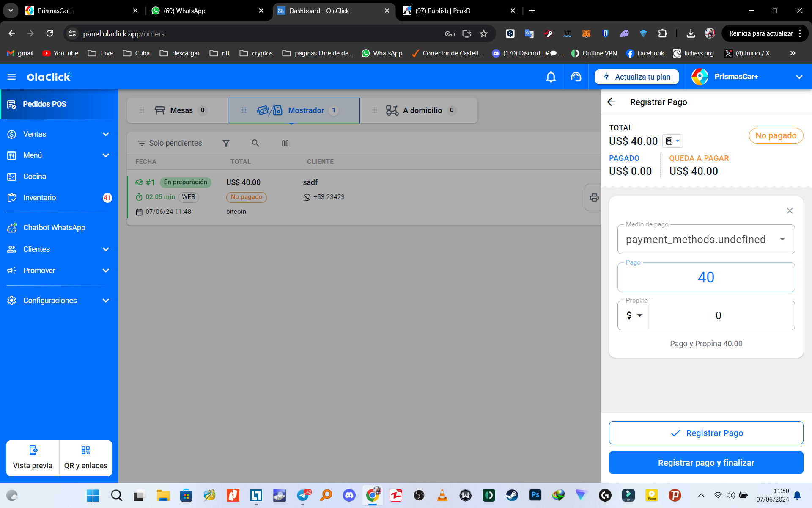Open Photoshop from taskbar
Image resolution: width=812 pixels, height=508 pixels.
tap(535, 495)
